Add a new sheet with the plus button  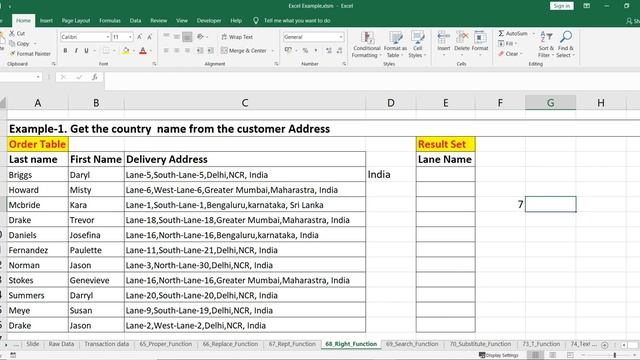tap(605, 345)
